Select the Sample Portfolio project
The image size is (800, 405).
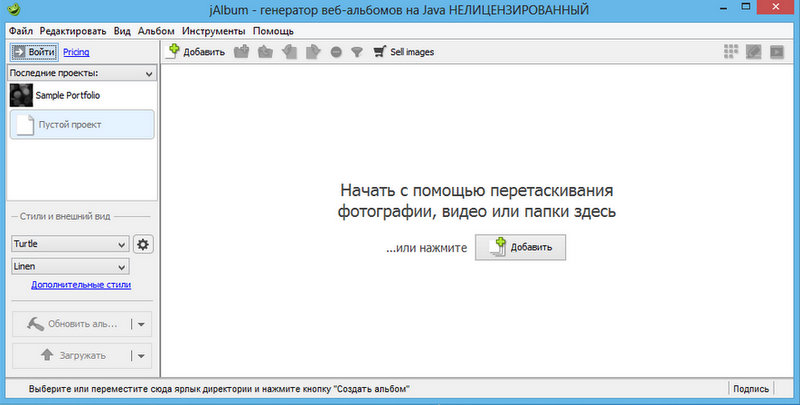click(82, 95)
